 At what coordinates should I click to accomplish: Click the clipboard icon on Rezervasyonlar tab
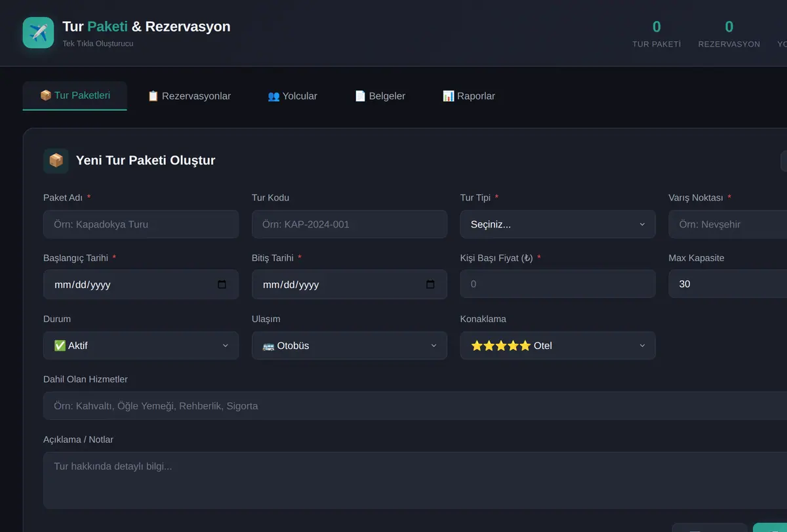153,96
